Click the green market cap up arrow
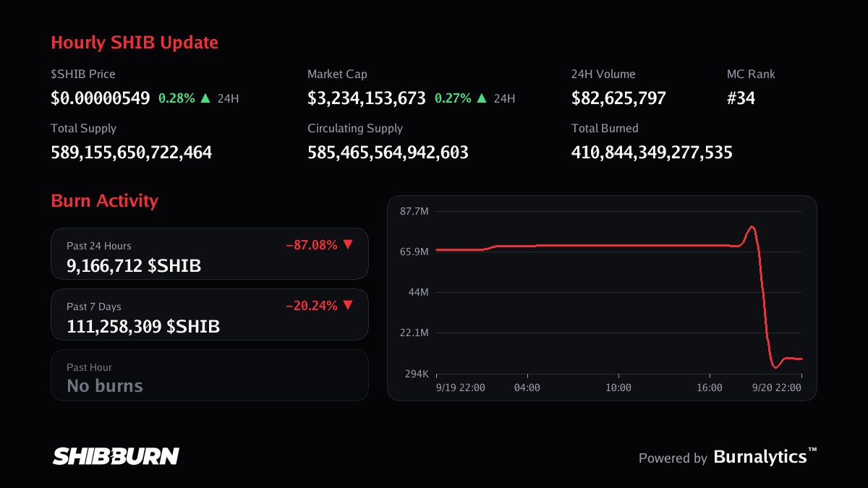Screen dimensions: 868x488 [x=482, y=98]
